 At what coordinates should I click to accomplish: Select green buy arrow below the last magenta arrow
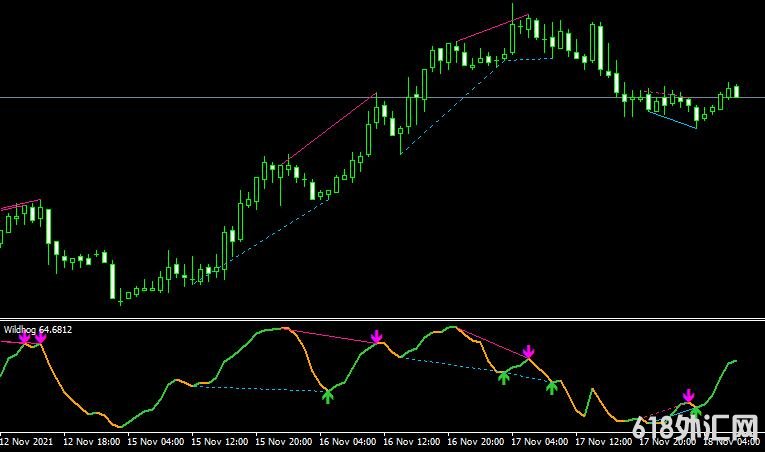pyautogui.click(x=696, y=411)
